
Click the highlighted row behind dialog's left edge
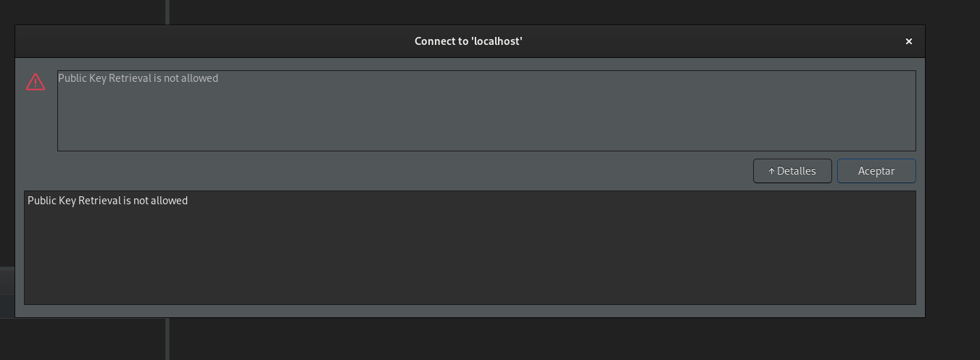[x=7, y=306]
